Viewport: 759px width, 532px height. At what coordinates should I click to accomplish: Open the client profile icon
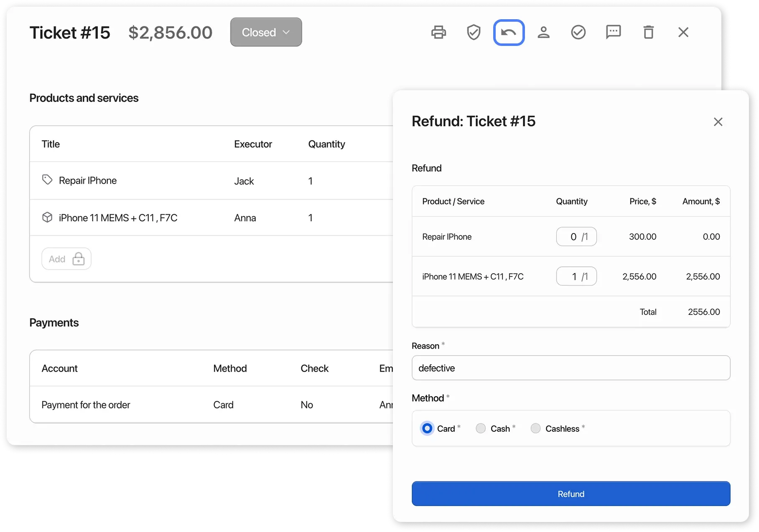point(543,32)
